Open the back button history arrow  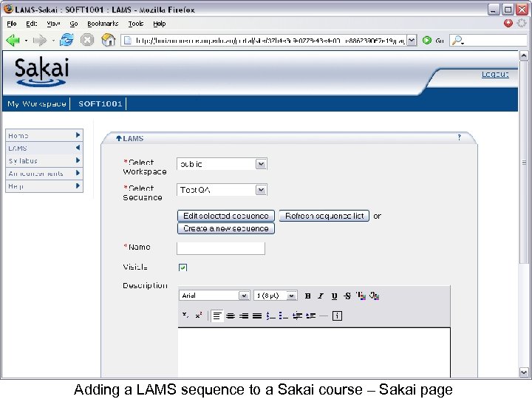point(26,41)
